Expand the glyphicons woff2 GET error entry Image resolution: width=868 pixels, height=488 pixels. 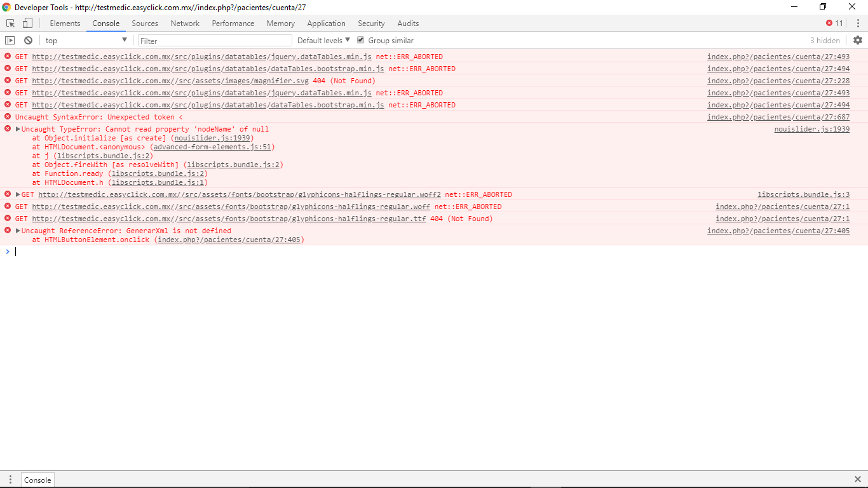(x=18, y=194)
